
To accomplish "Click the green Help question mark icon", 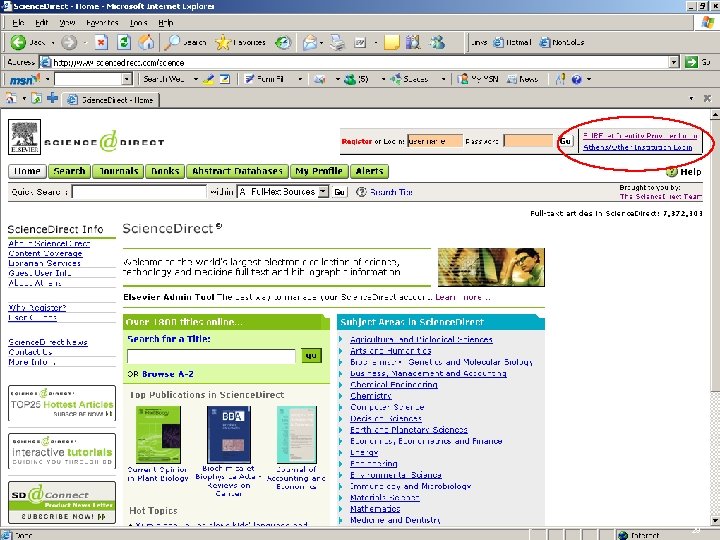I will pos(671,172).
